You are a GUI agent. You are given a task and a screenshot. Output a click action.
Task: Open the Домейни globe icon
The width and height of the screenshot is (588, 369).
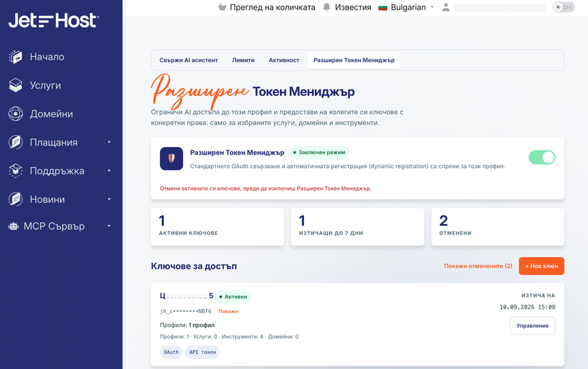coord(16,113)
